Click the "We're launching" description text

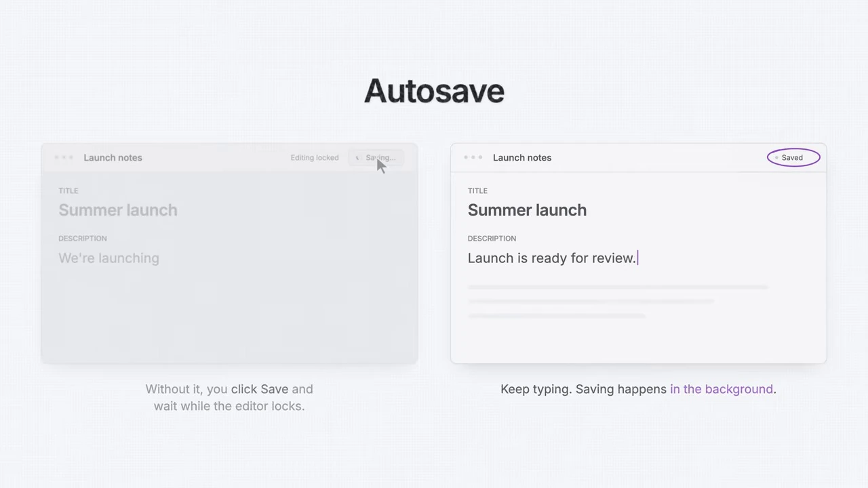point(108,258)
